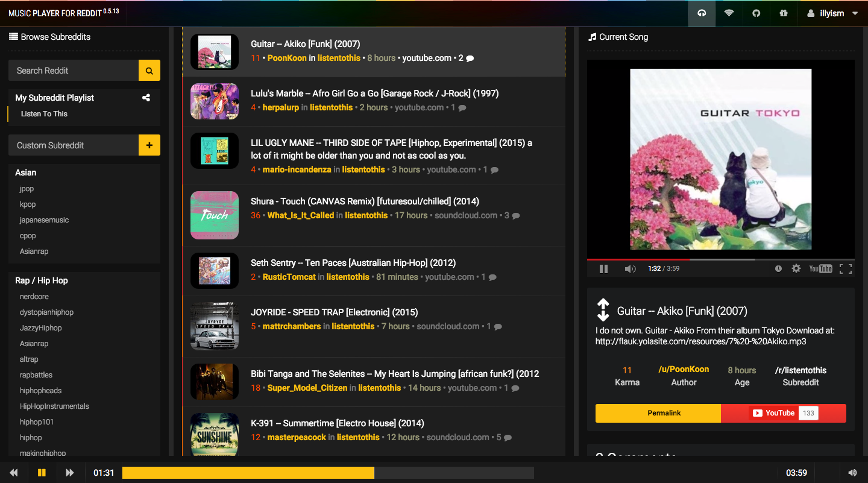The image size is (868, 483).
Task: Toggle the japanesemusic subreddit
Action: pos(44,220)
